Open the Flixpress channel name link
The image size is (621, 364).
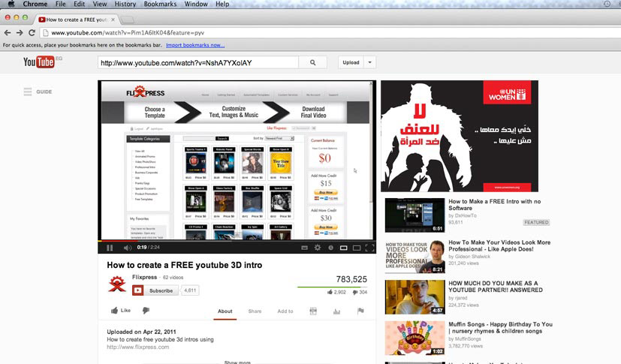145,278
